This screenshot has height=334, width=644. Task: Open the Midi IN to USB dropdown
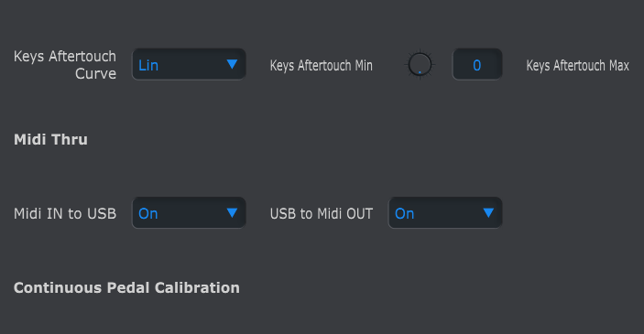click(x=189, y=213)
